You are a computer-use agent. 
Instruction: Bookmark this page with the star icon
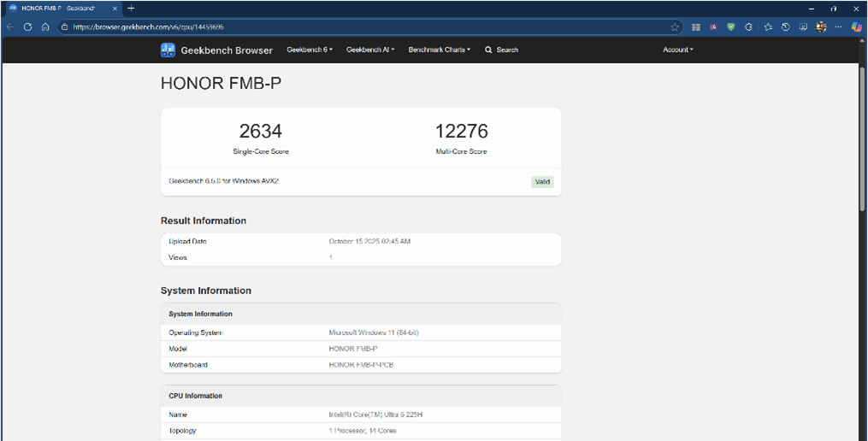[675, 26]
